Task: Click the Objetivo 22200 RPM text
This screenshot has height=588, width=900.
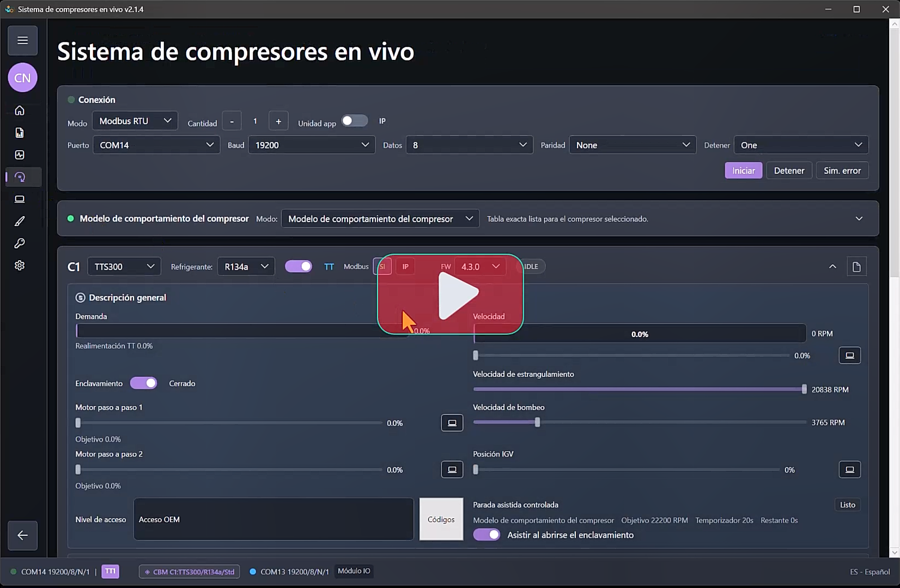Action: coord(654,520)
